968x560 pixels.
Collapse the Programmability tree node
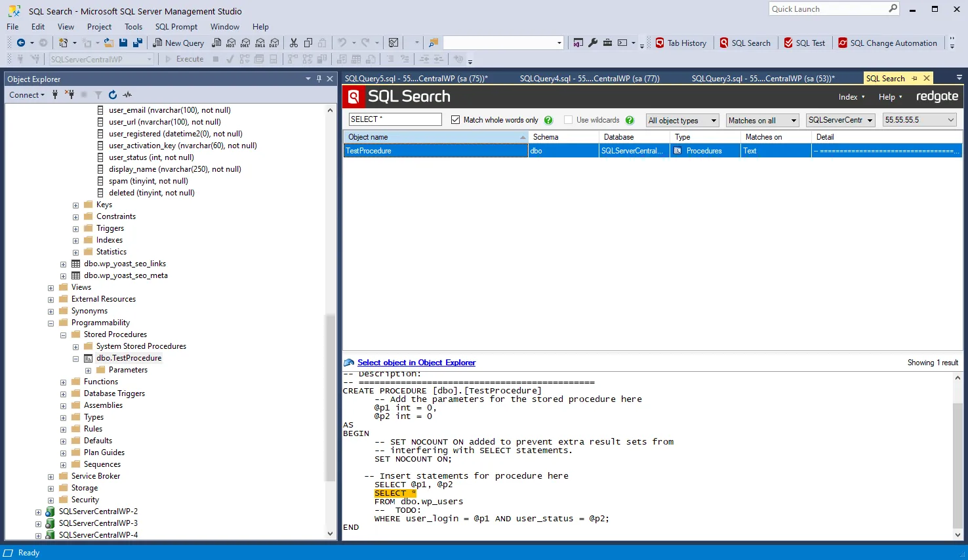51,323
